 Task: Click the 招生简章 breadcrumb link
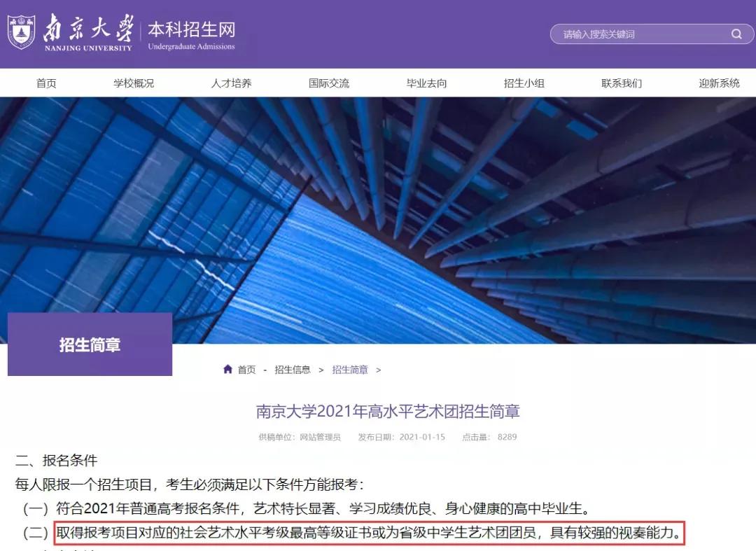pos(349,370)
